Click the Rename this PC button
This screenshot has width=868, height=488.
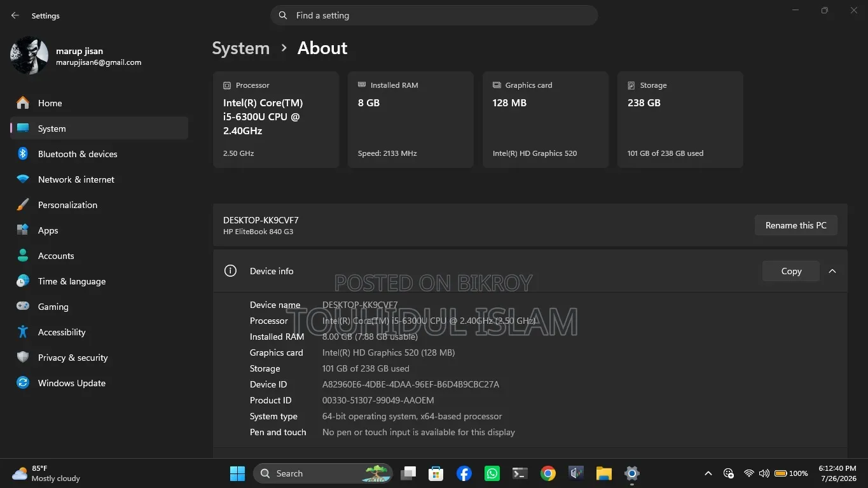(796, 225)
